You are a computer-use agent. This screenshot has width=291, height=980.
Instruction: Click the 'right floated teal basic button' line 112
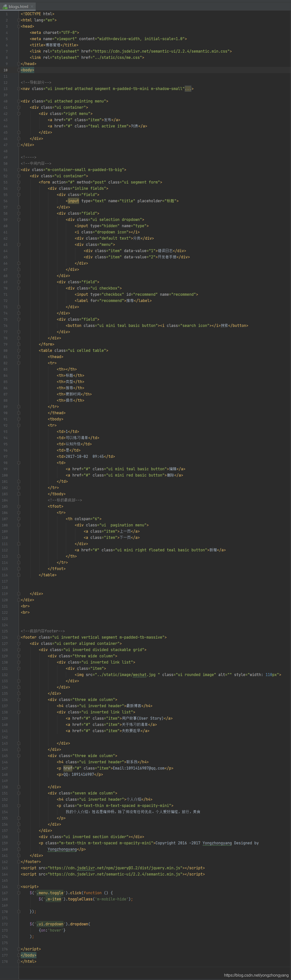tap(150, 550)
